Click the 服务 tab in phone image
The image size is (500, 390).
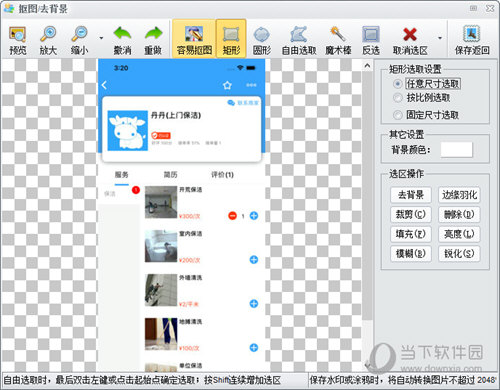click(x=121, y=175)
